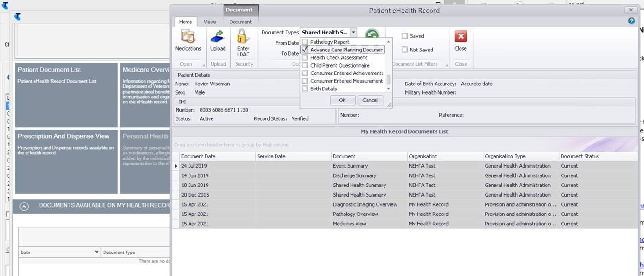Screen dimensions: 644x276
Task: Select the Medicines View row
Action: [x=405, y=224]
